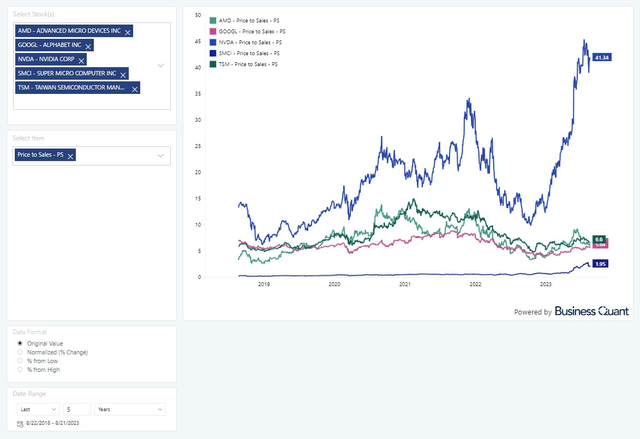
Task: Select the Original Value data format
Action: coord(20,343)
